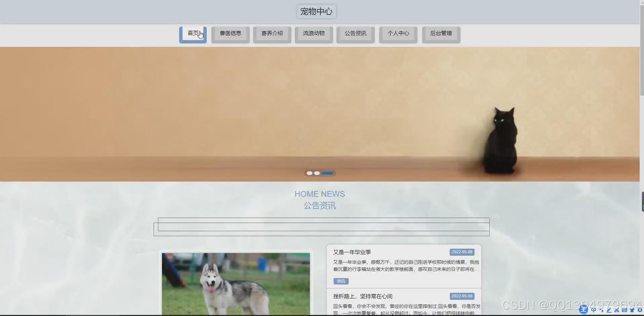Toggle Chinese/English input with the 中 icon
The height and width of the screenshot is (316, 644).
(594, 310)
